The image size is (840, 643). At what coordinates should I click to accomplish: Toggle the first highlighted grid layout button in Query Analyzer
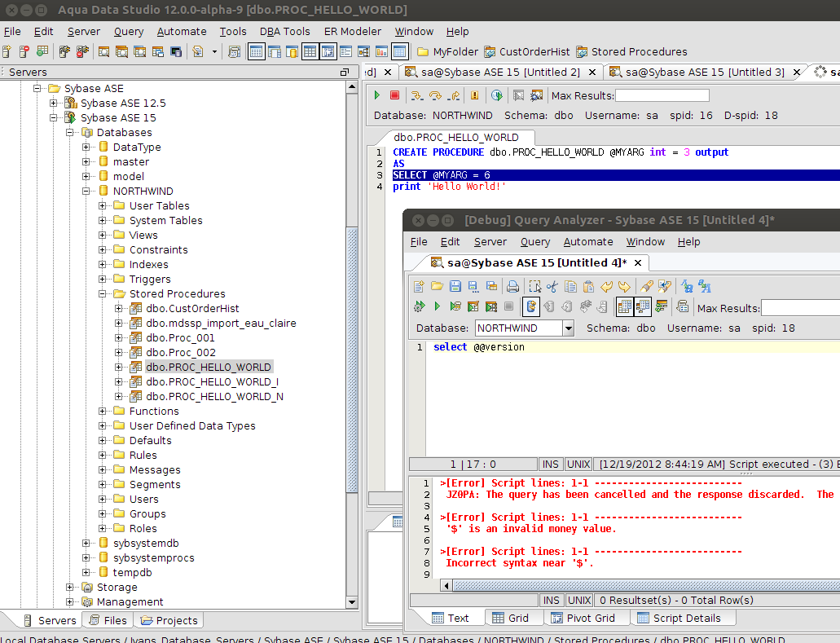pos(625,306)
